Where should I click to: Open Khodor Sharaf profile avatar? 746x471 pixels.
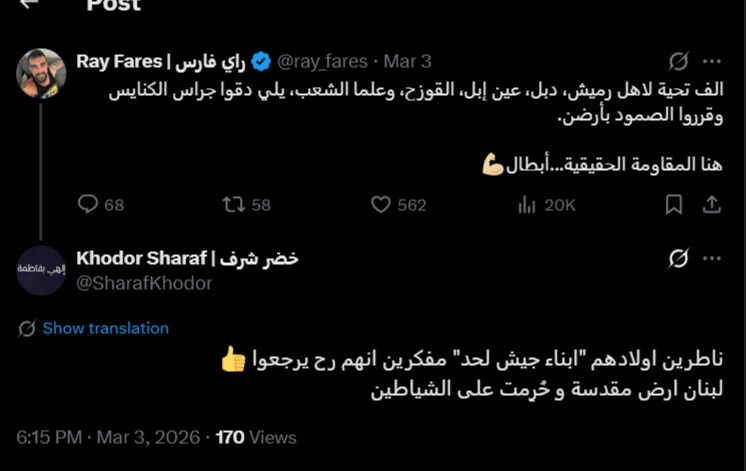tap(41, 270)
